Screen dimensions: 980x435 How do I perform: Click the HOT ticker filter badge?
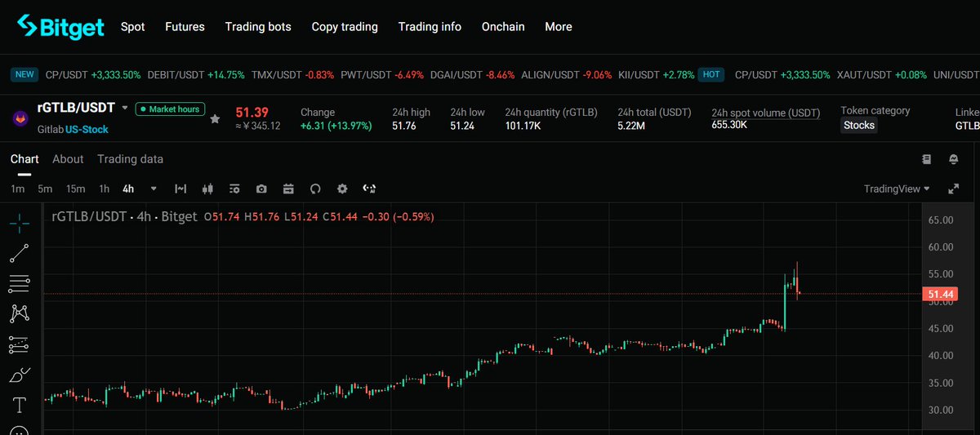click(x=711, y=74)
